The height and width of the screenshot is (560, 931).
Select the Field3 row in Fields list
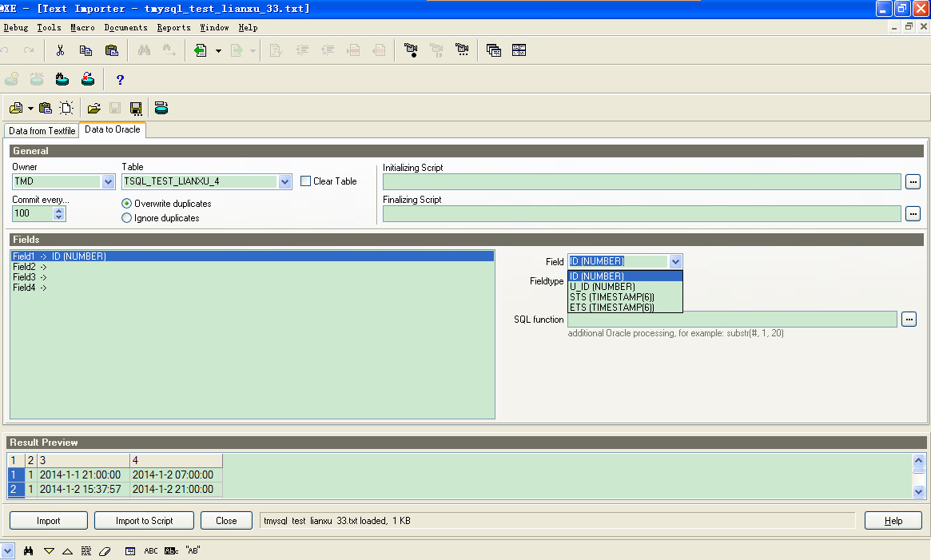pos(253,277)
